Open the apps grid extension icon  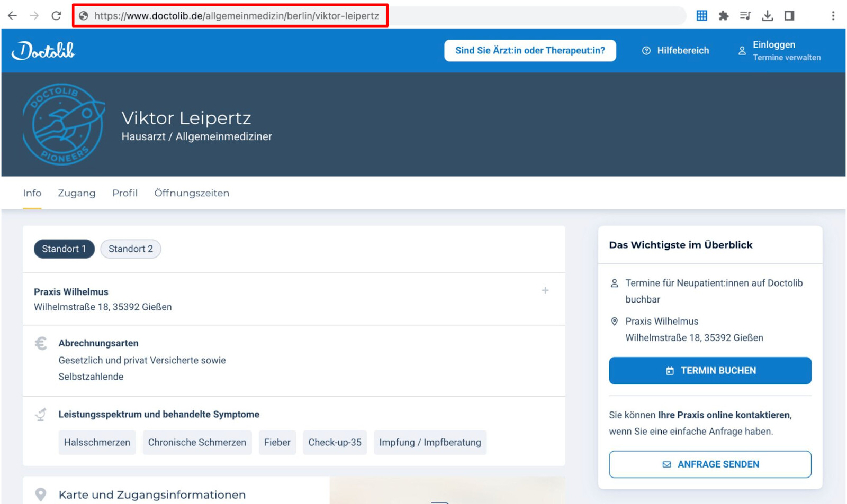(x=702, y=16)
